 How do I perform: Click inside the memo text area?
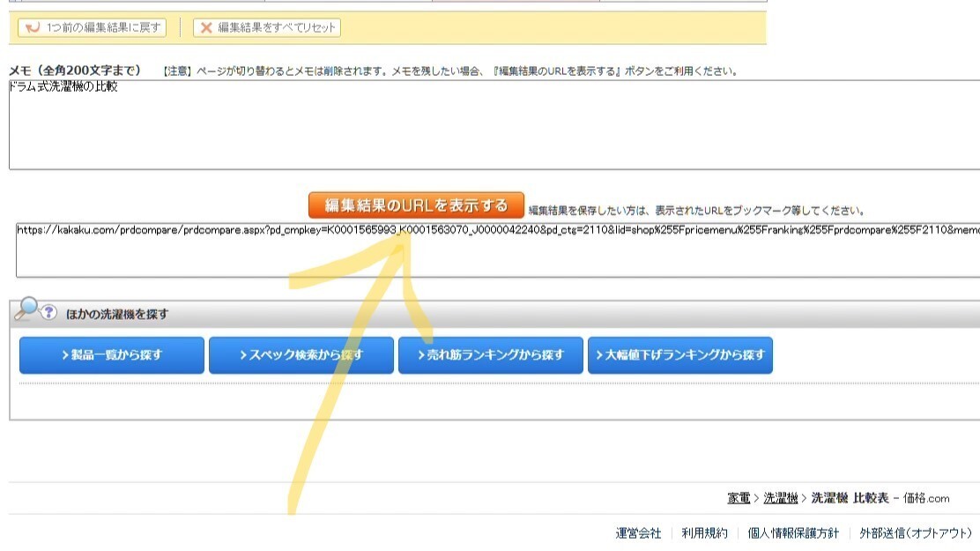click(494, 124)
